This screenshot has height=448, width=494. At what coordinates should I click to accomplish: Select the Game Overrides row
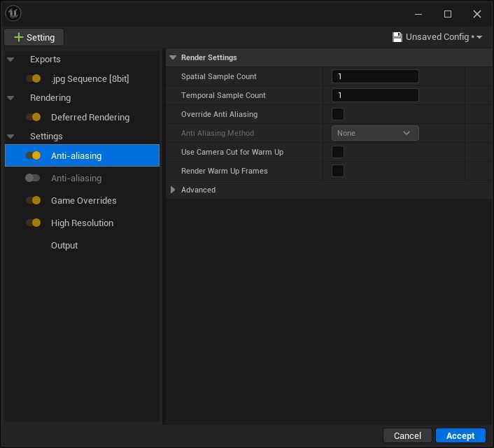click(x=83, y=200)
